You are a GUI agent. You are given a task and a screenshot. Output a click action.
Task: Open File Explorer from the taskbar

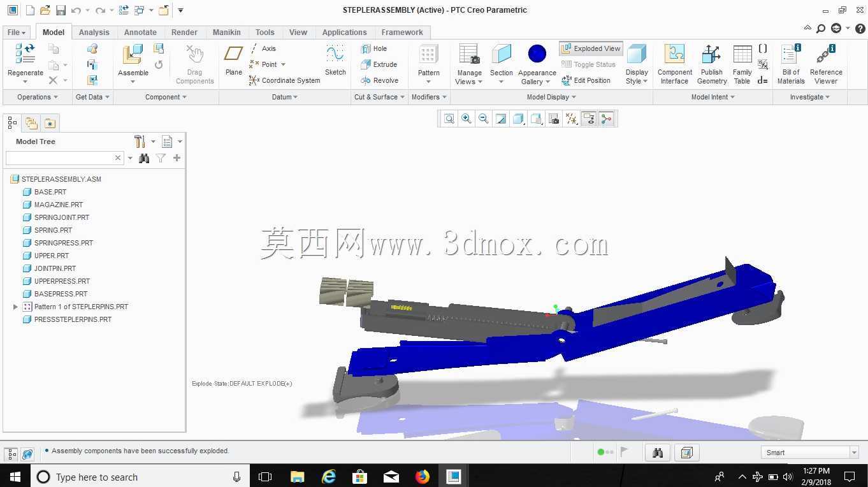point(297,477)
